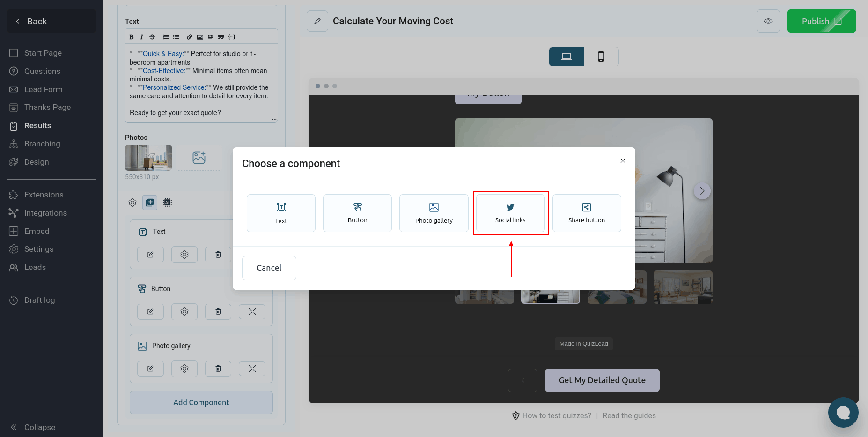
Task: Open the chat support bubble
Action: (x=843, y=412)
